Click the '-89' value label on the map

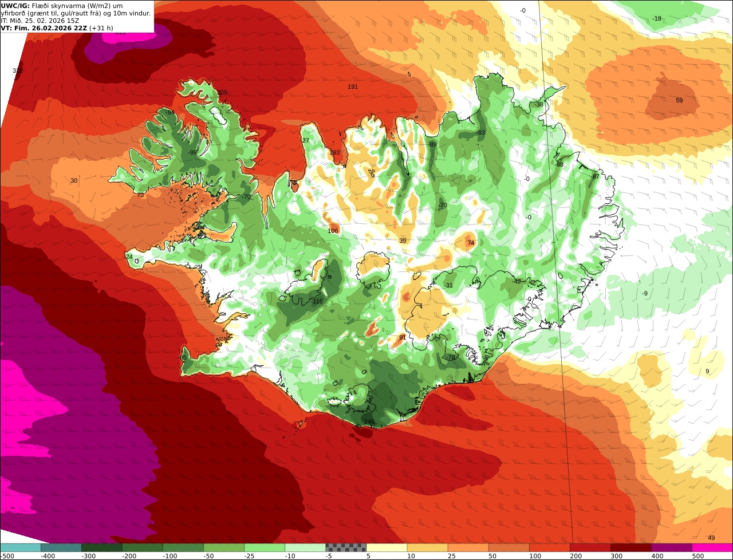click(x=432, y=144)
